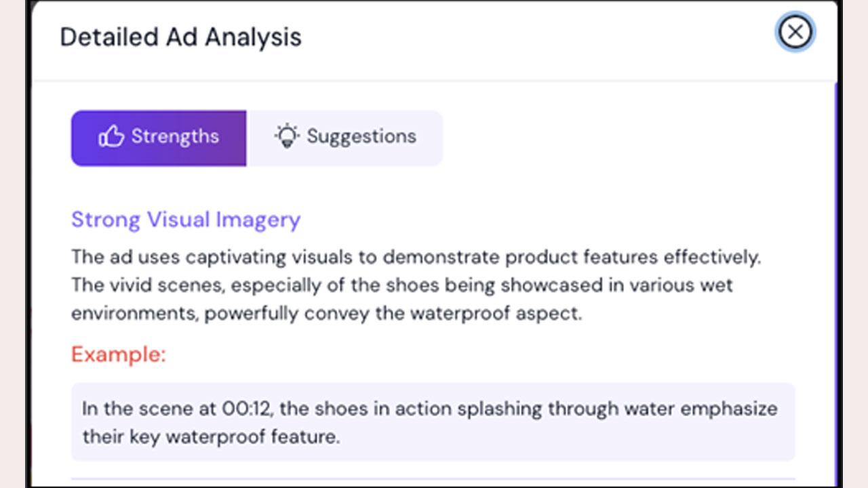Screen dimensions: 868x488
Task: Click inside the lavender example text box
Action: [x=433, y=422]
